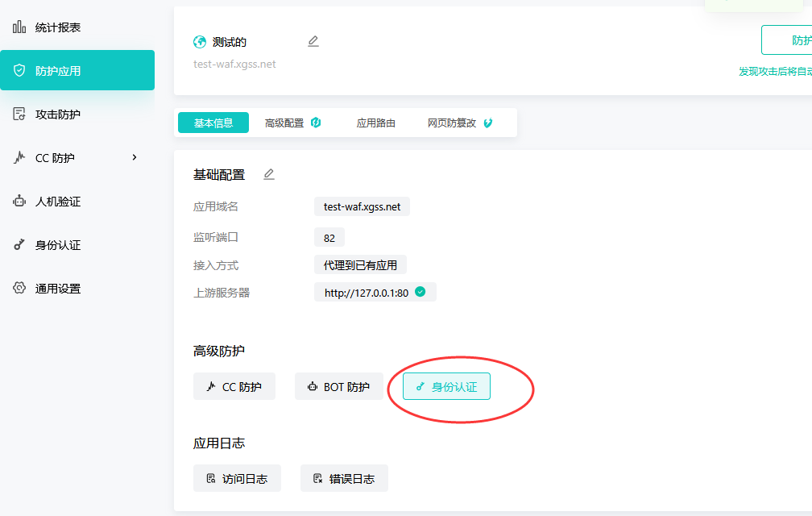Click the globe icon before 测试的
The height and width of the screenshot is (516, 812).
click(x=200, y=42)
